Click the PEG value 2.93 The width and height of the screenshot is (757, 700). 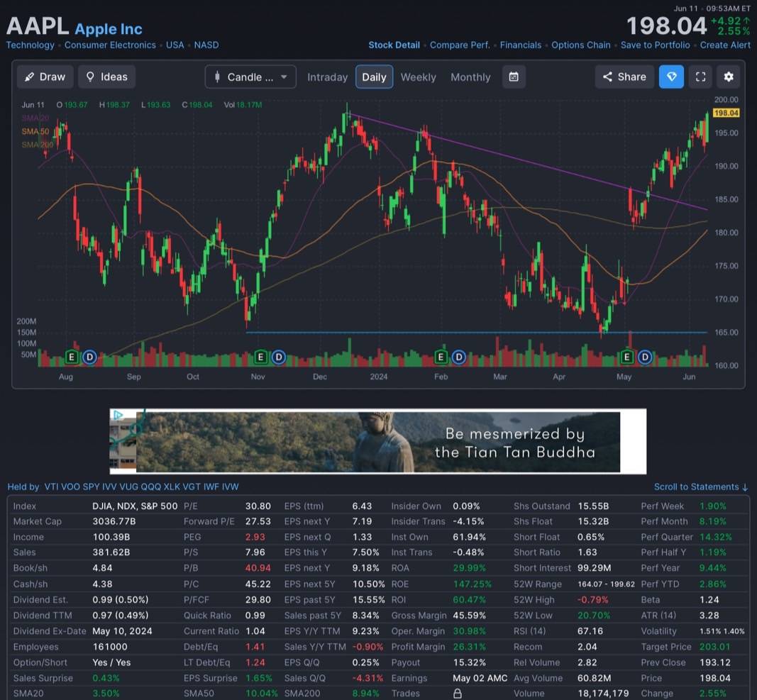tap(255, 537)
